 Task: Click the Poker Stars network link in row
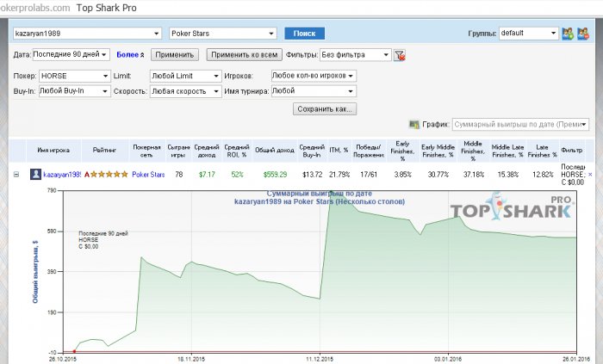pos(148,175)
